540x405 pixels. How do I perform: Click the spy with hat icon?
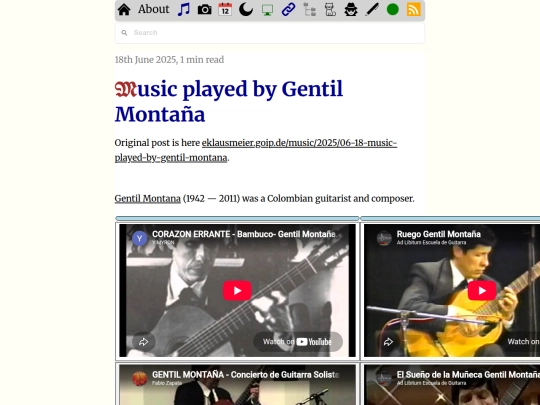(351, 10)
